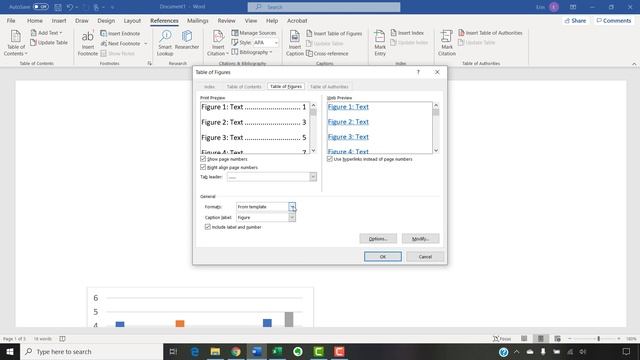Click the Options button

click(x=378, y=238)
